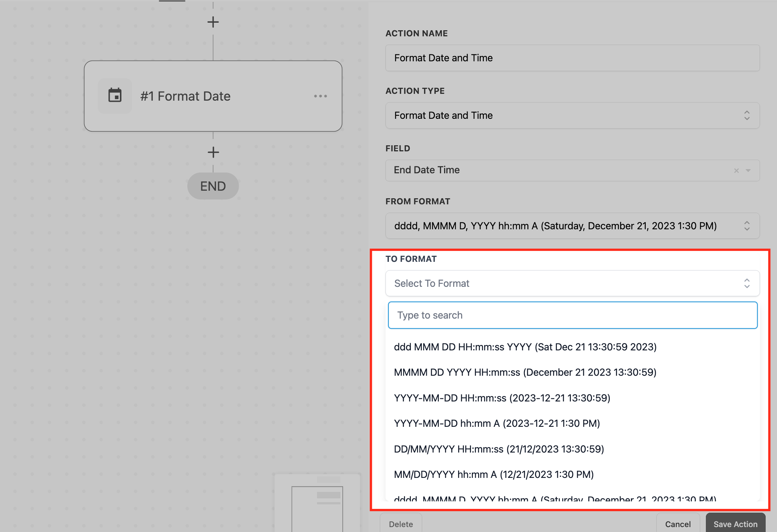
Task: Choose ddd MMM DD HH:mm:ss YYYY option
Action: tap(525, 347)
